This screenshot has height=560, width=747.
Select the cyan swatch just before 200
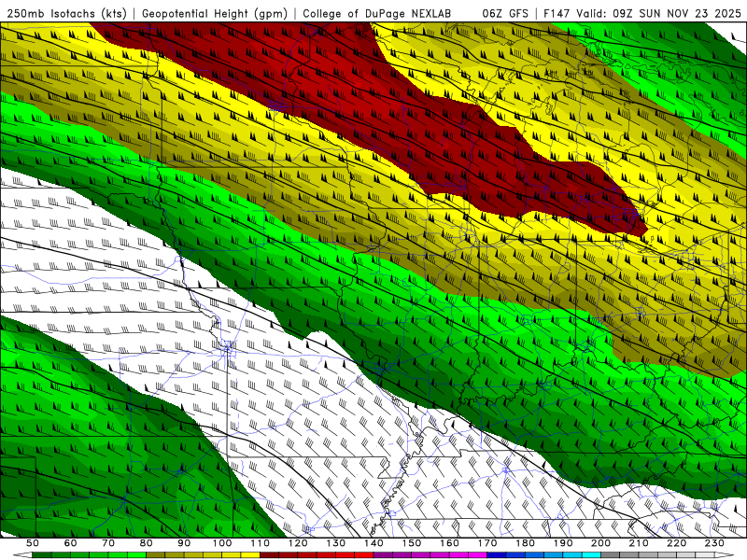591,555
